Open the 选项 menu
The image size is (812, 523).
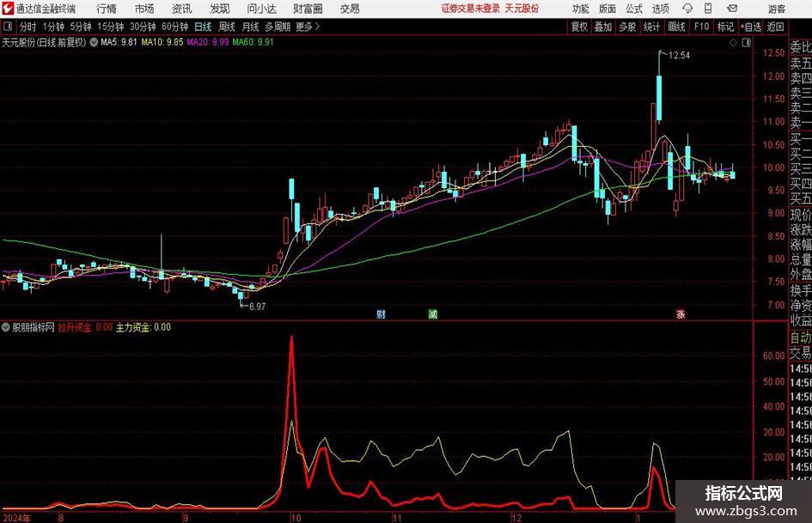(x=660, y=9)
